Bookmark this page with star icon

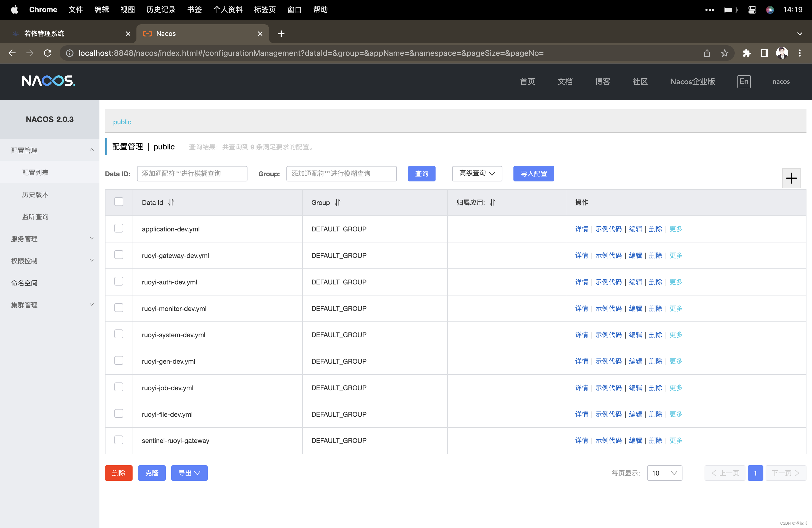[725, 53]
